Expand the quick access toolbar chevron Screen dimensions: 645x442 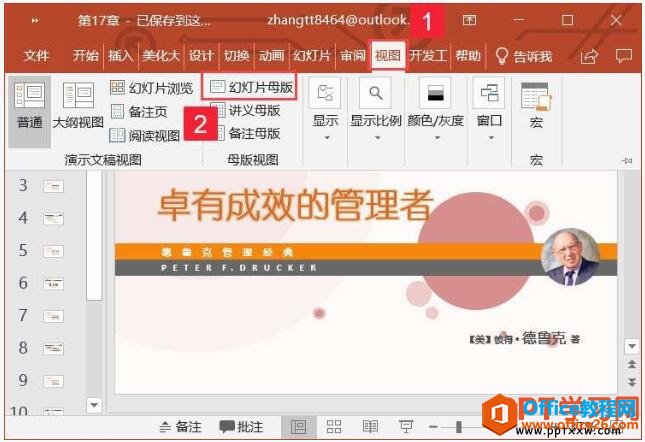tap(35, 20)
